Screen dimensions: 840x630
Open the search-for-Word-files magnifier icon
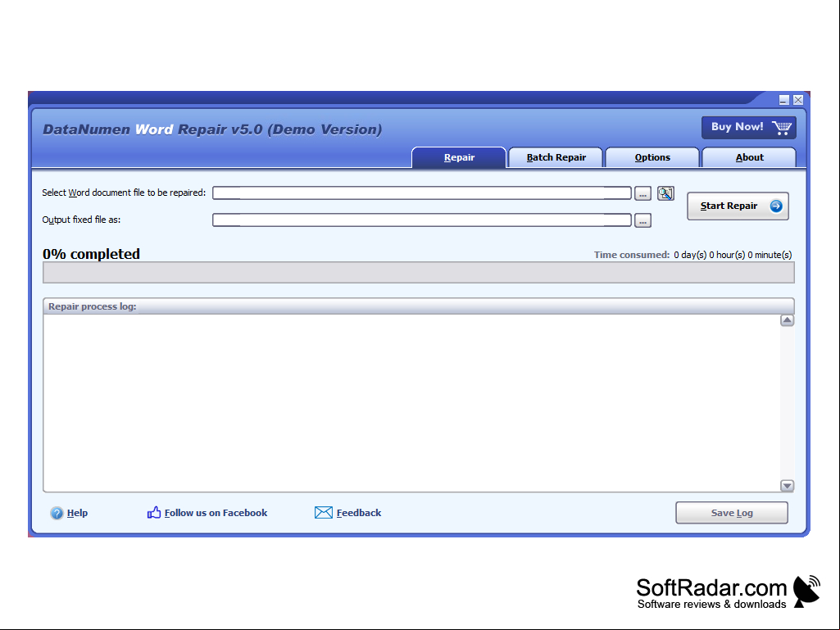point(665,193)
